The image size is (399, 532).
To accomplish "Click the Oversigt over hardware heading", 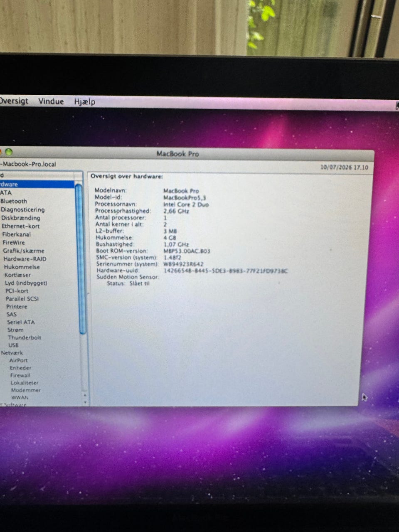I will 127,176.
